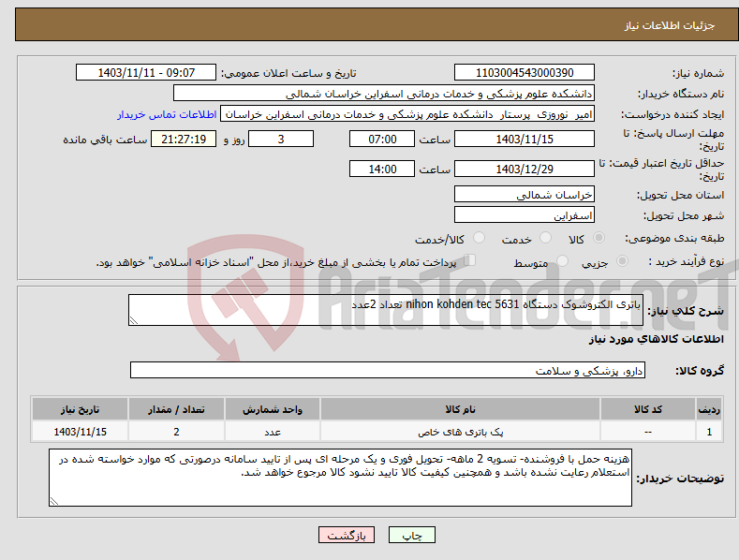Screen dimensions: 739x560
Task: Toggle the اسناد خزانه اسلامی payment checkbox
Action: tap(469, 259)
